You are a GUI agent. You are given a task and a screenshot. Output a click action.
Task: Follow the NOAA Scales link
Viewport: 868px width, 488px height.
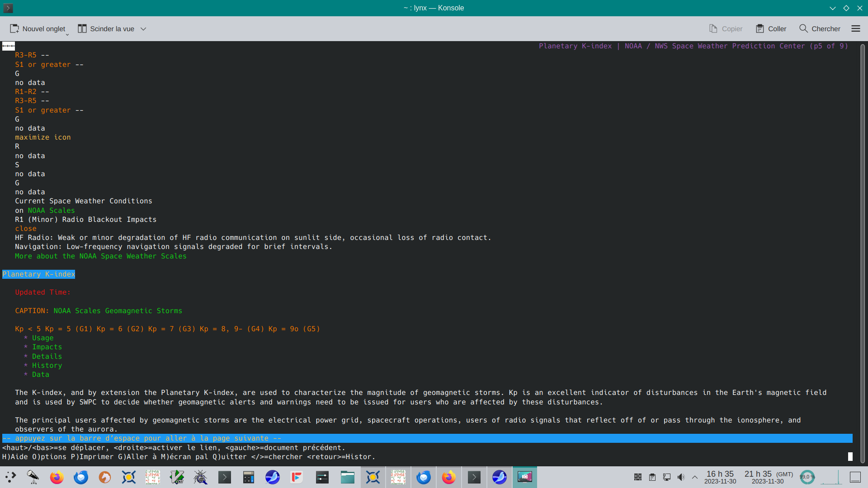click(x=51, y=211)
